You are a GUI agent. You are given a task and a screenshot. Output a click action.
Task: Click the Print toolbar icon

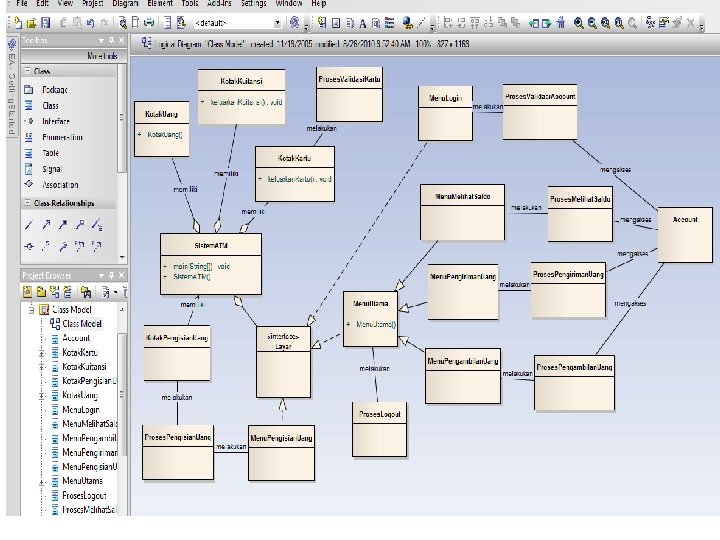(x=149, y=22)
